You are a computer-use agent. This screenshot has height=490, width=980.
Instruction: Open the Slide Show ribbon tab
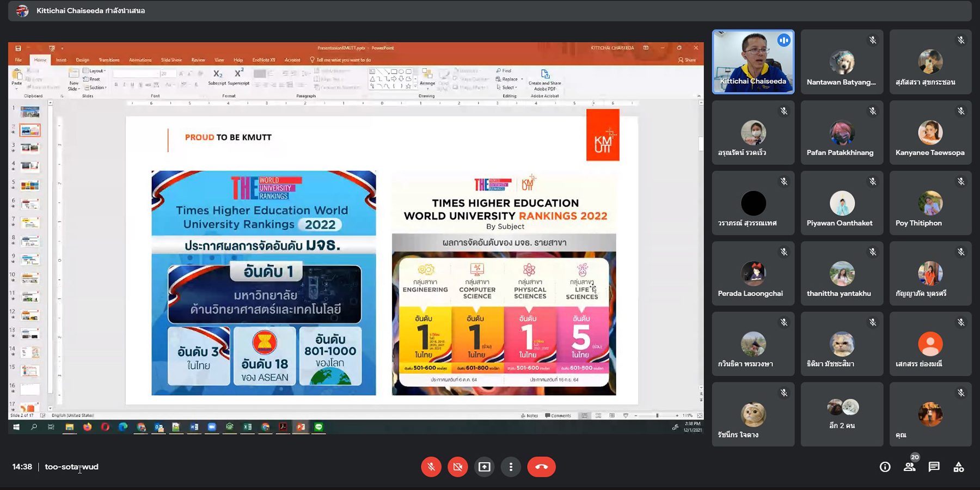point(171,60)
